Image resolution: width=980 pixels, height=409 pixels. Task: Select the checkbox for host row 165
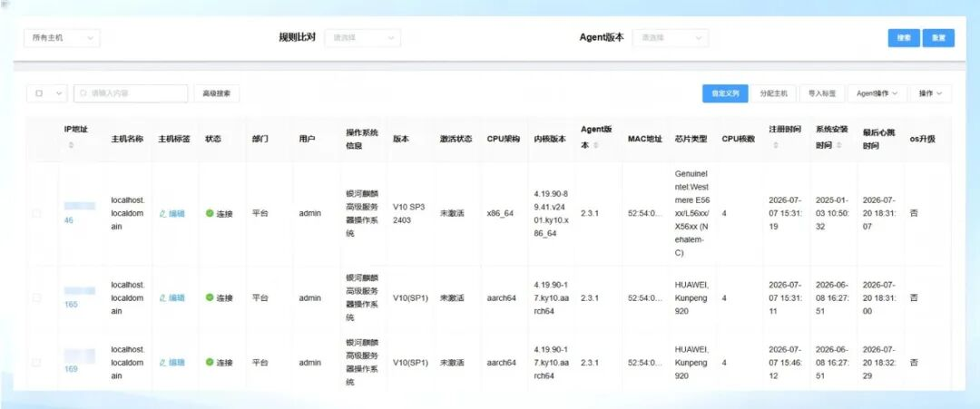click(x=36, y=297)
